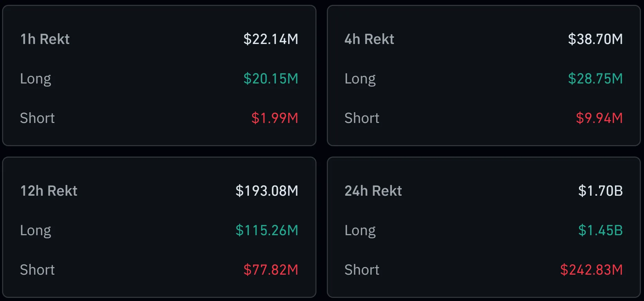Click the 12h Rekt panel header
644x301 pixels.
49,191
